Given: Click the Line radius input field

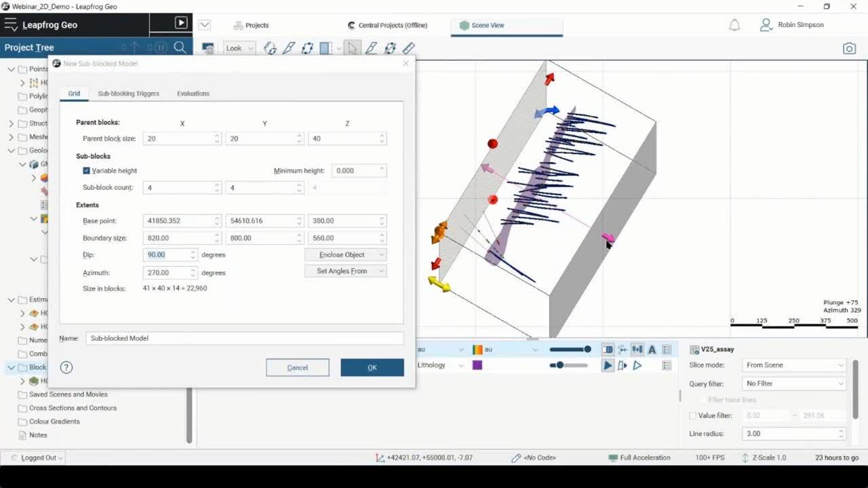Looking at the screenshot, I should [x=790, y=434].
